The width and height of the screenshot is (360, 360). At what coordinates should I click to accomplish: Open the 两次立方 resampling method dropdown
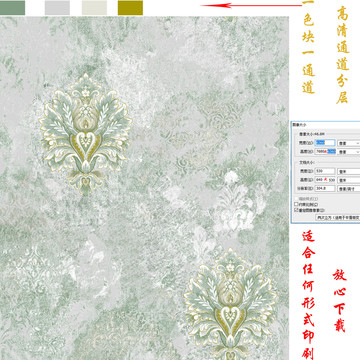338,217
